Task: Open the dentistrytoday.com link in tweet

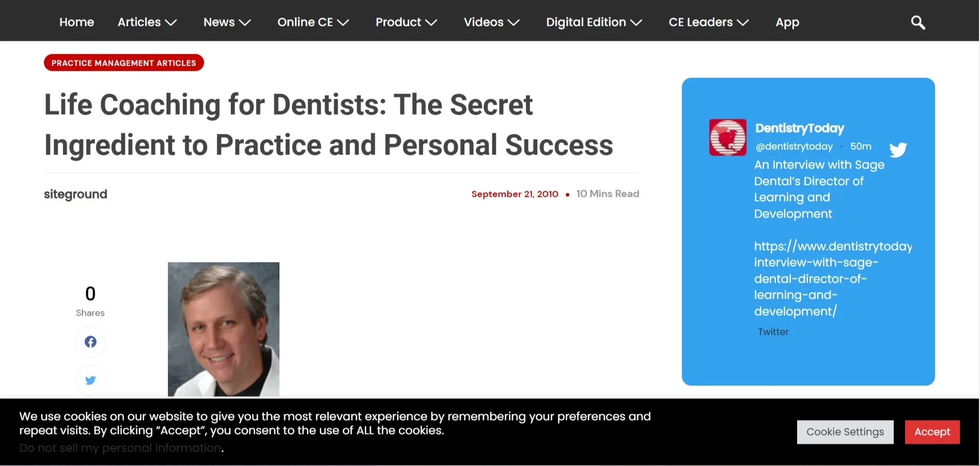Action: [833, 278]
